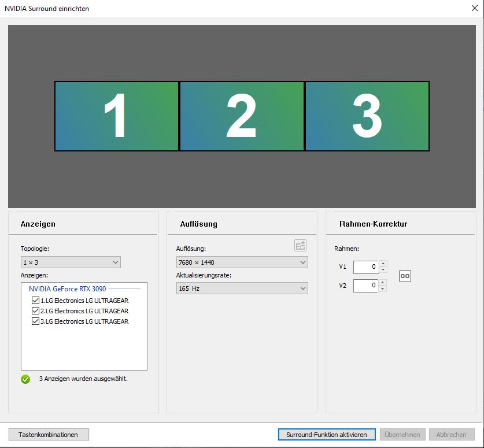Screen dimensions: 484x448
Task: Decrease the V2 bezel value with down arrow
Action: (382, 289)
